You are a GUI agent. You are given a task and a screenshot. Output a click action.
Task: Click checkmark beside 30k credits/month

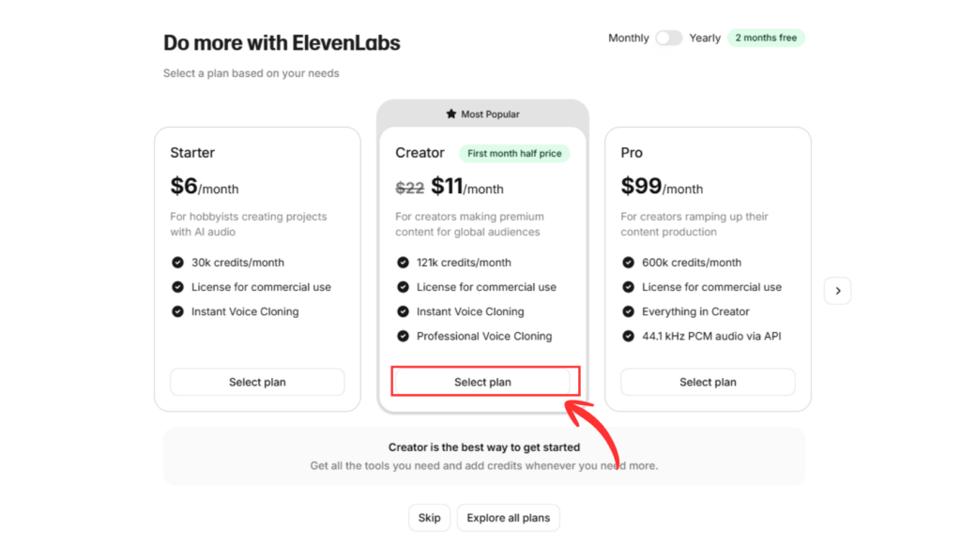tap(177, 263)
